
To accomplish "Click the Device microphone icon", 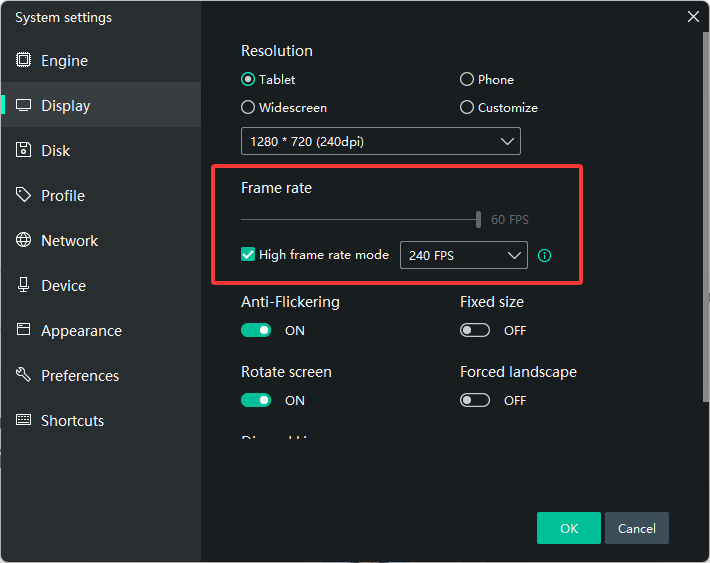I will click(23, 285).
